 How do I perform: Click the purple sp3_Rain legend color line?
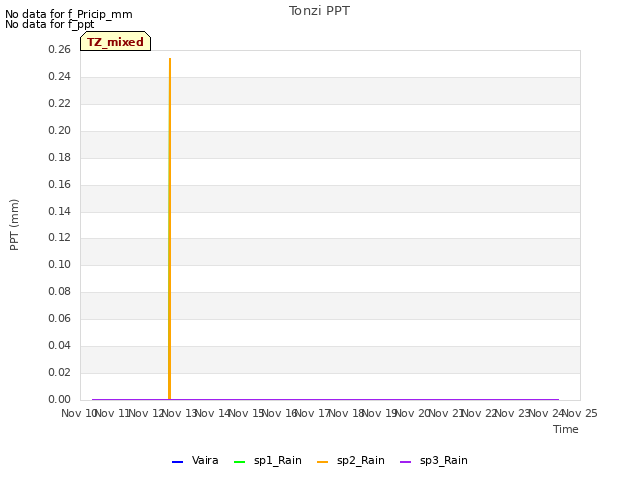click(x=405, y=462)
